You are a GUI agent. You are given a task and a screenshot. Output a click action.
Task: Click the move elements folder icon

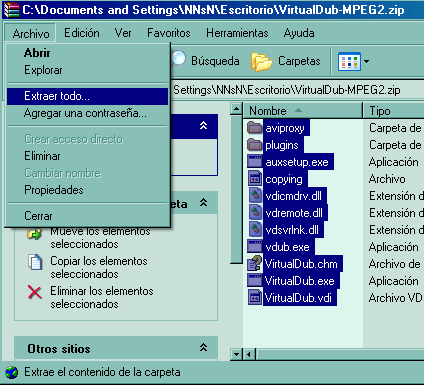(x=34, y=234)
